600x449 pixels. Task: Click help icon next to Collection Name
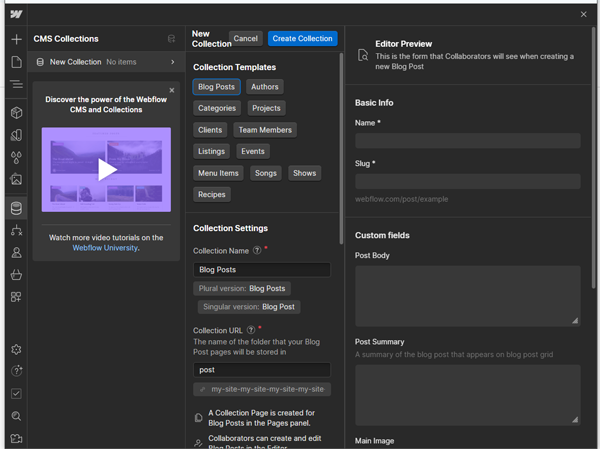257,250
